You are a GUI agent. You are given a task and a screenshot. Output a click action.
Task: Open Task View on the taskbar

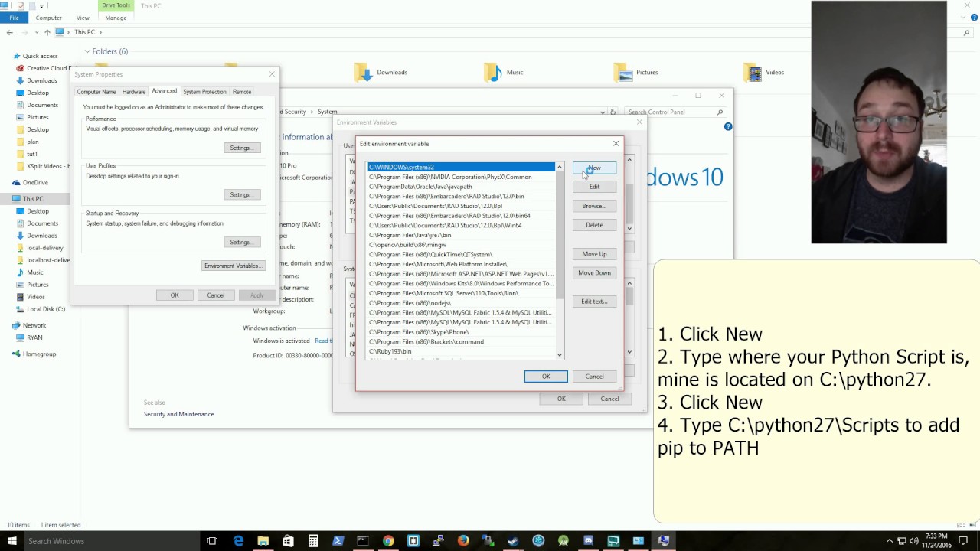click(x=212, y=541)
